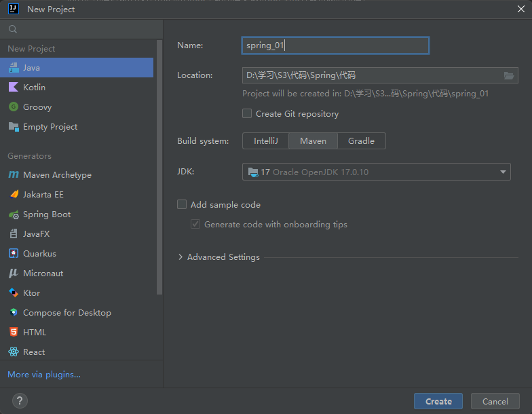Click the Compose for Desktop icon
Screen dimensions: 532x414
click(x=14, y=312)
